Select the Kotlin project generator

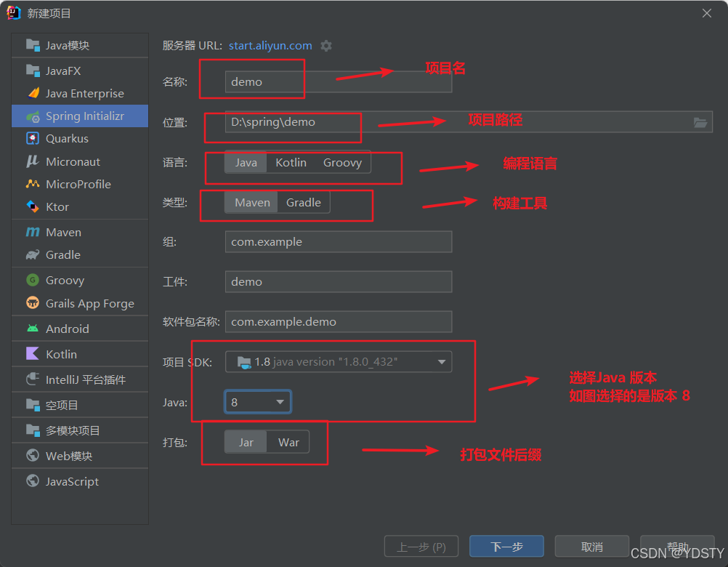pyautogui.click(x=65, y=353)
